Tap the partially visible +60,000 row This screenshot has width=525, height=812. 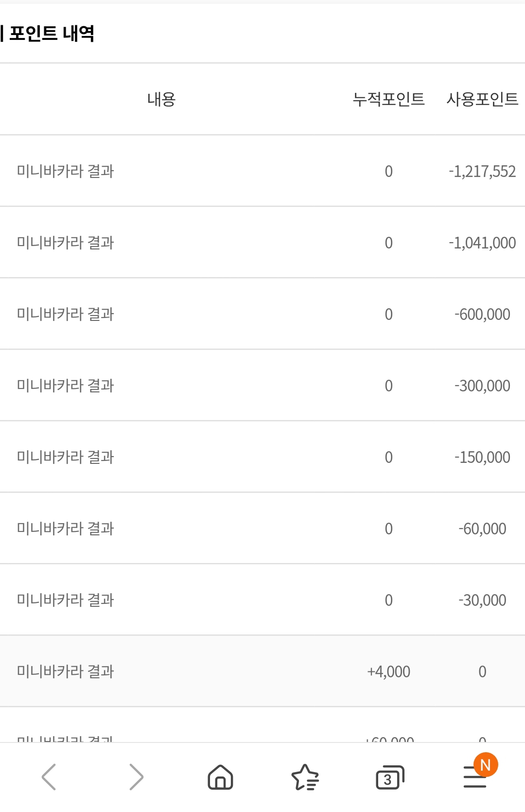pos(262,725)
